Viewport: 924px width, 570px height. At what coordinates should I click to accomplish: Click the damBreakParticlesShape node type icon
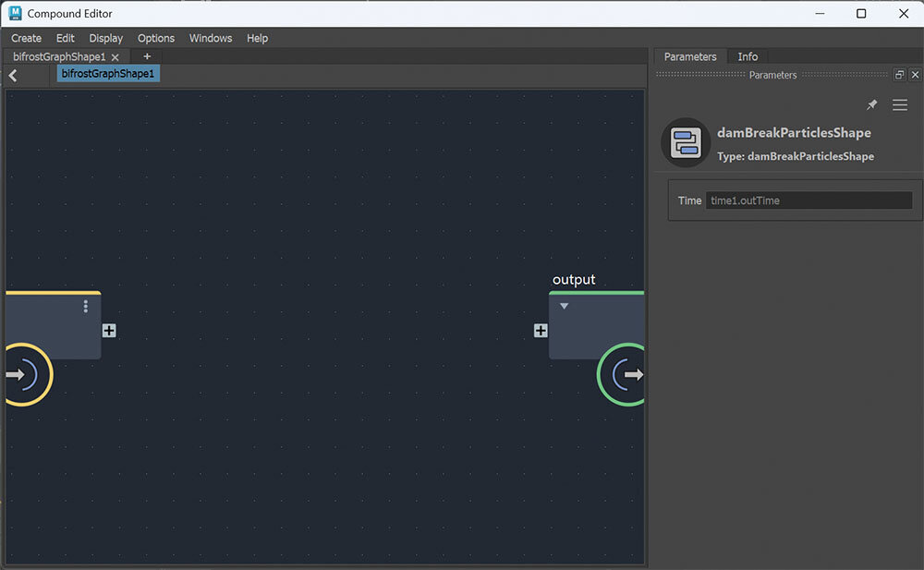[x=685, y=143]
